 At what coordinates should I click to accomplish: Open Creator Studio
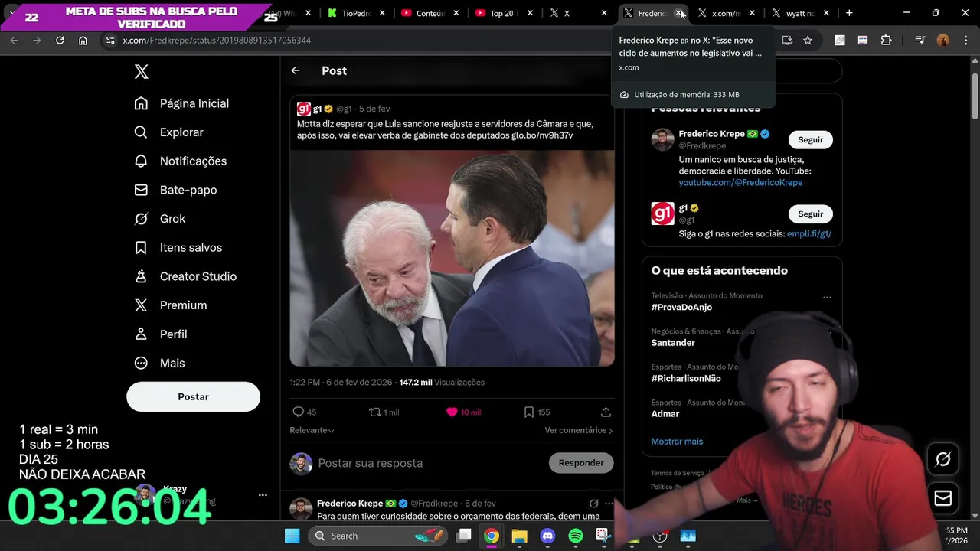point(185,276)
